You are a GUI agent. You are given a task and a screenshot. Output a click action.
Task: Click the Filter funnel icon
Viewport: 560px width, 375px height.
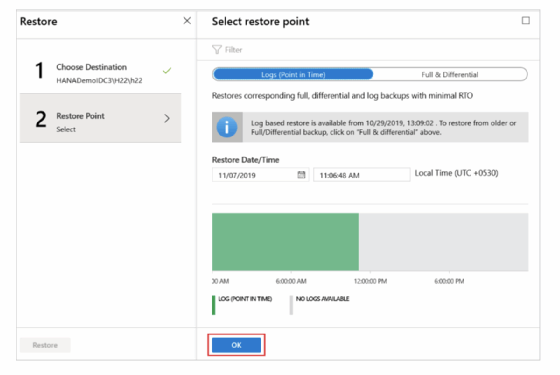pos(217,49)
